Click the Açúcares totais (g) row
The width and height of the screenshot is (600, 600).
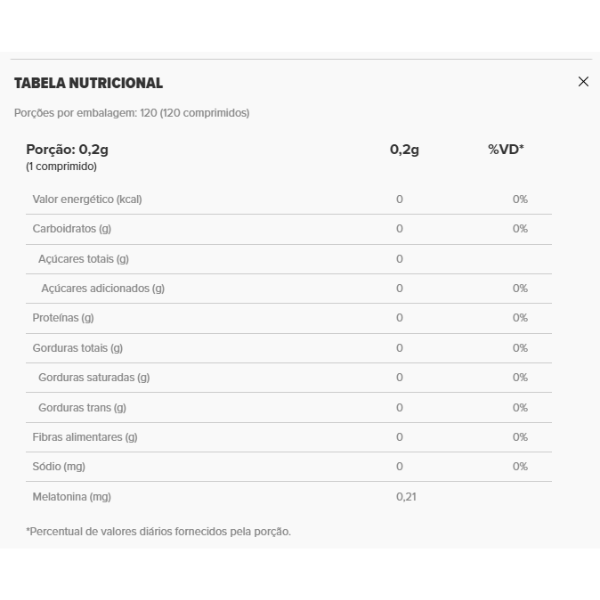(x=289, y=259)
